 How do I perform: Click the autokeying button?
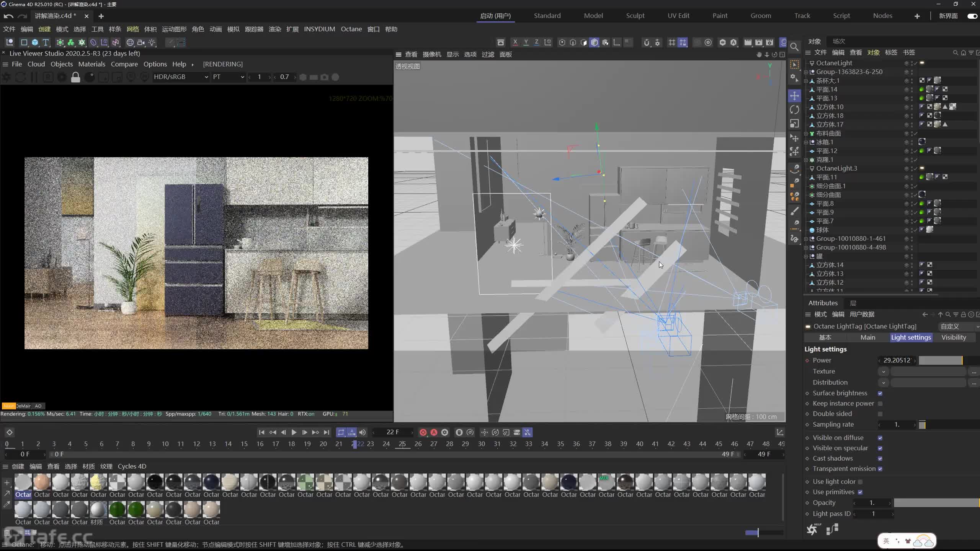click(x=434, y=432)
